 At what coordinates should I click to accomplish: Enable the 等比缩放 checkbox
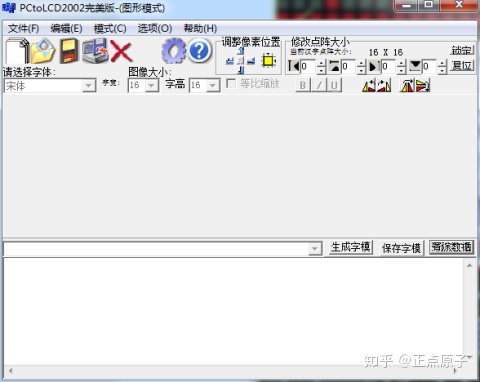pos(231,83)
